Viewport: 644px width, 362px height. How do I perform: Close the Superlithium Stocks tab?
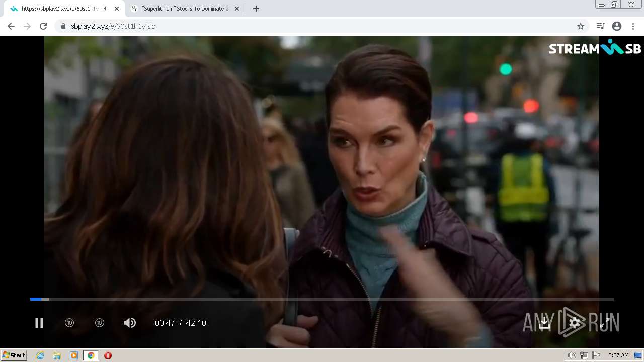[x=237, y=9]
